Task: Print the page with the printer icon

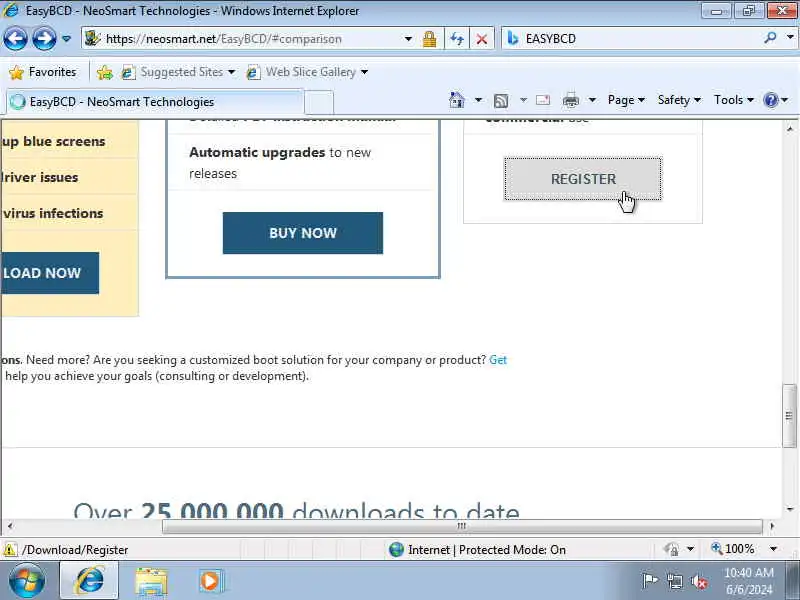Action: (571, 100)
